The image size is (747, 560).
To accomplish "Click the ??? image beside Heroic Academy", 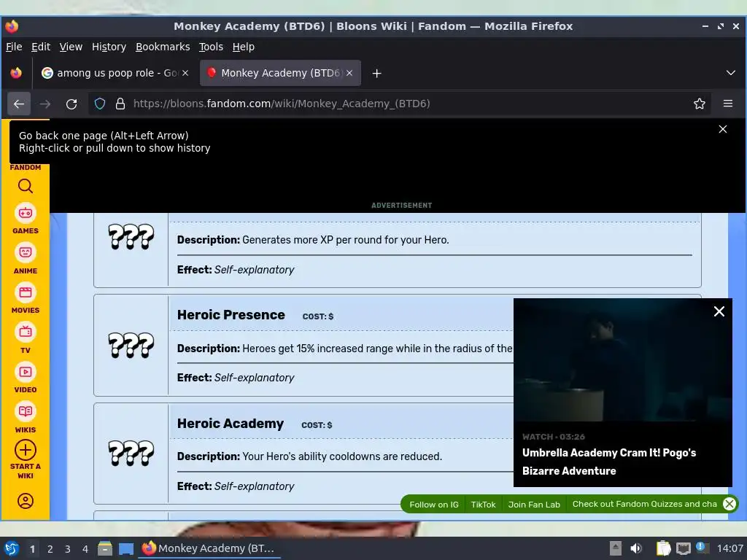I will point(131,453).
